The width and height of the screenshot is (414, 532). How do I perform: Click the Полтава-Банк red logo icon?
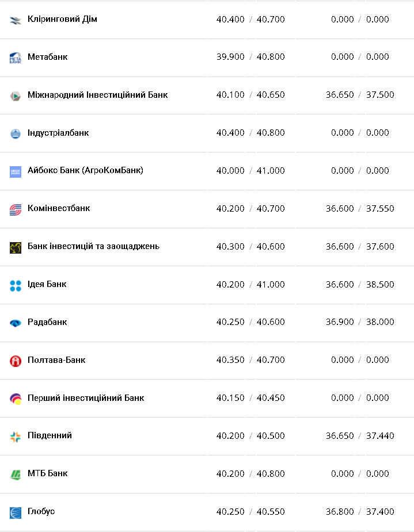[16, 361]
